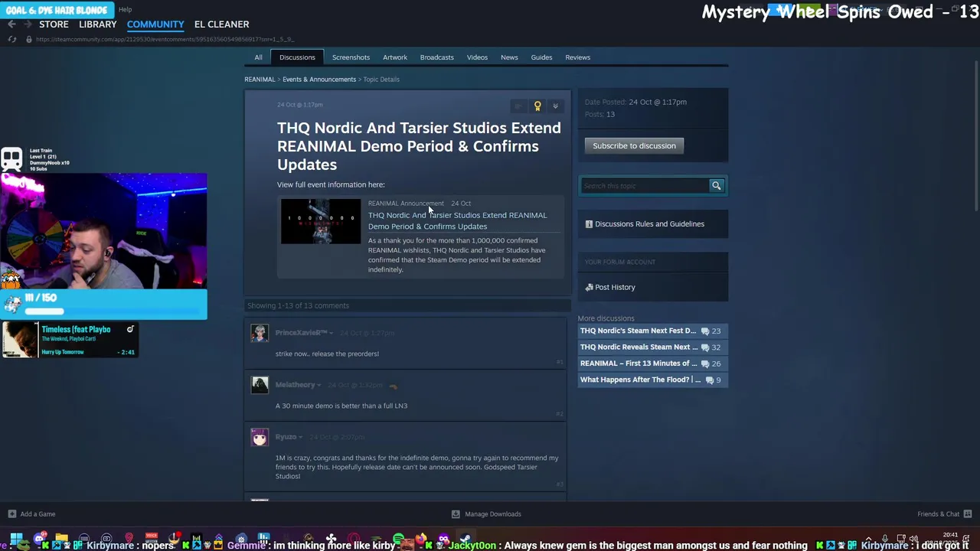Switch to the Videos tab

[477, 57]
